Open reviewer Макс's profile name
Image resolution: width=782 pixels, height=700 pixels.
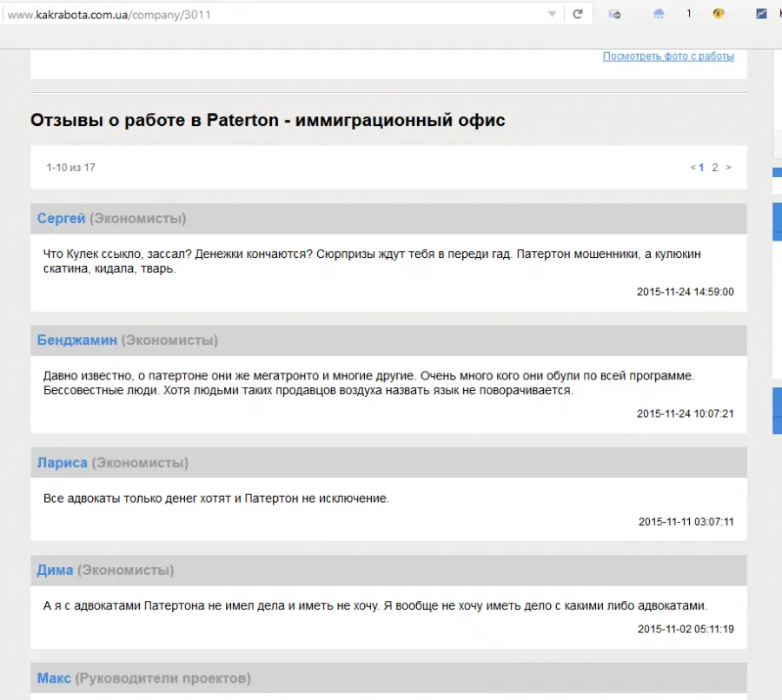click(x=54, y=678)
